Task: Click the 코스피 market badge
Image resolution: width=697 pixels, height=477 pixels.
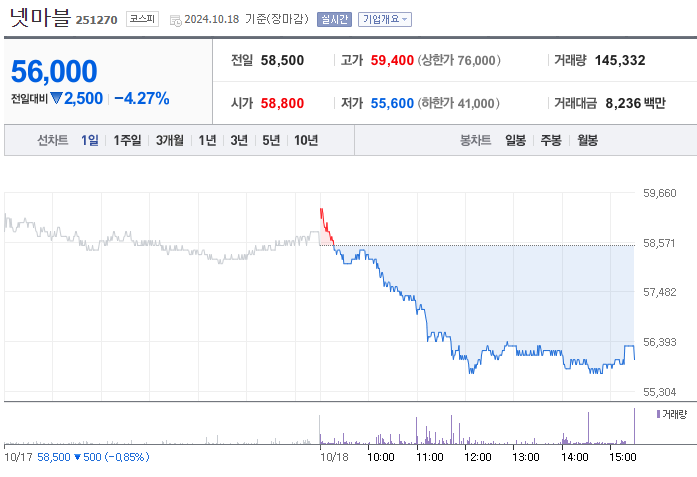Action: tap(142, 19)
